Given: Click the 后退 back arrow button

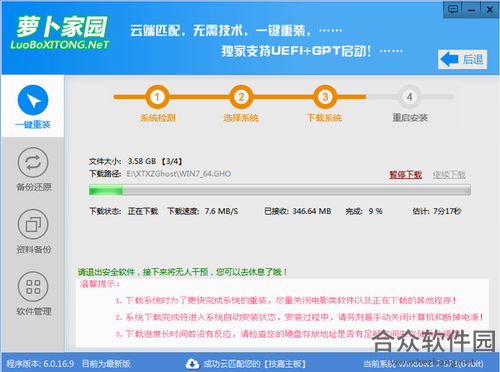Looking at the screenshot, I should (x=462, y=60).
